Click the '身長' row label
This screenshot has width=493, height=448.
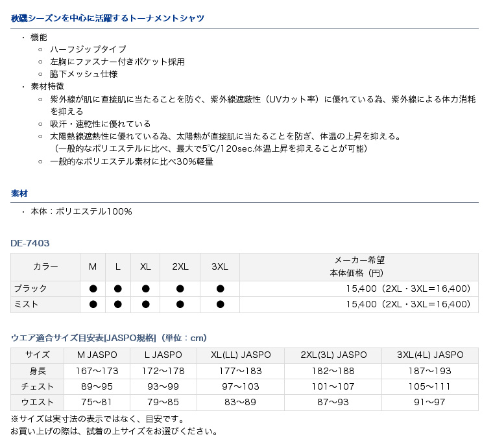[x=38, y=371]
